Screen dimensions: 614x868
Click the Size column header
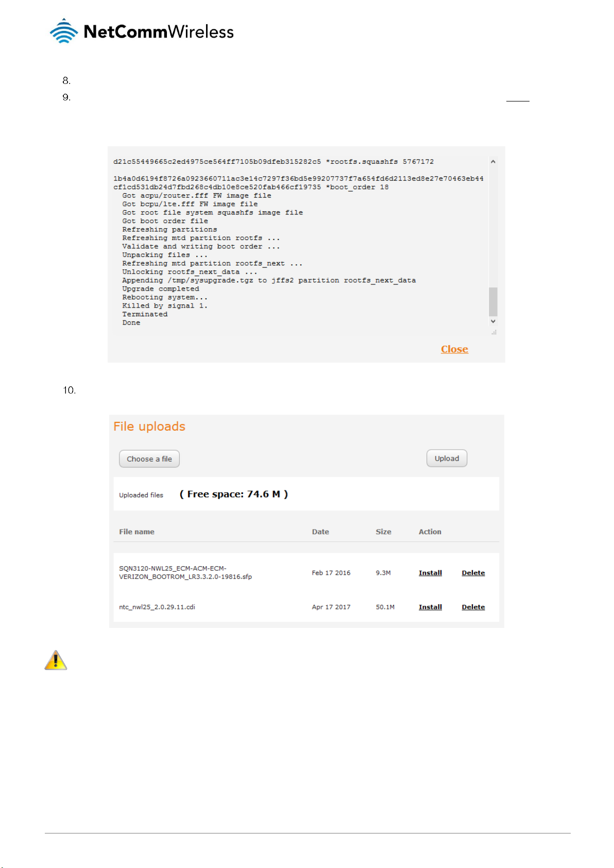click(x=383, y=532)
